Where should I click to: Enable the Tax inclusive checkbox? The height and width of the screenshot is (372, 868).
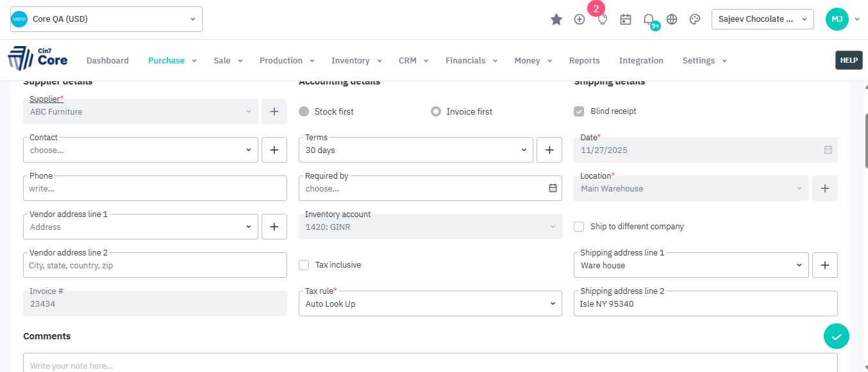pos(305,265)
